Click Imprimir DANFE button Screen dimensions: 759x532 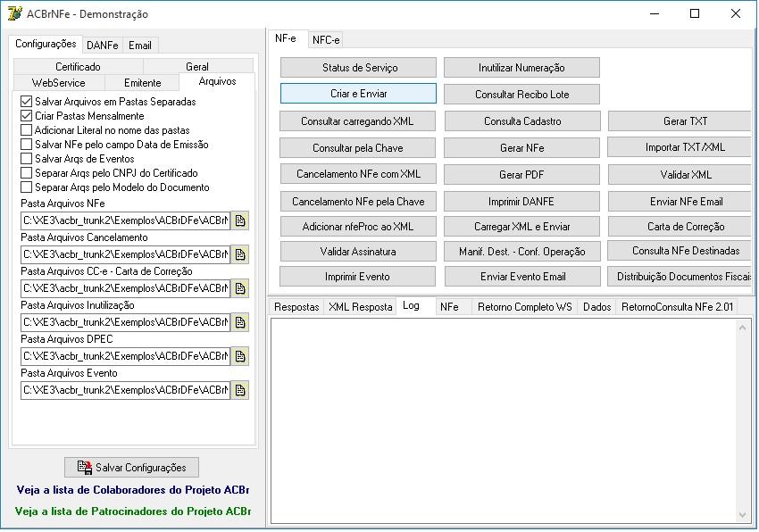click(521, 202)
